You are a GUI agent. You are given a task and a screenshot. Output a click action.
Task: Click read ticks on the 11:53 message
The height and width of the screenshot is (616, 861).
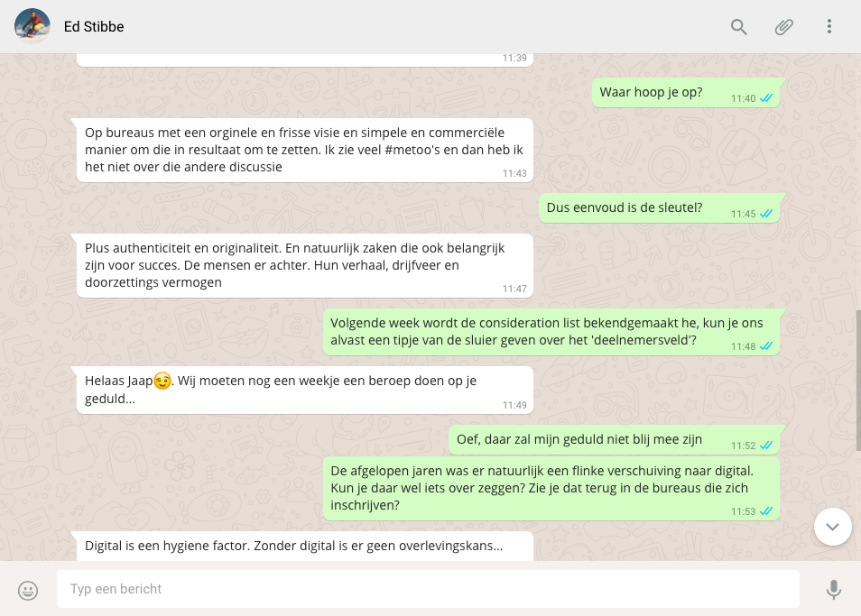[x=766, y=511]
